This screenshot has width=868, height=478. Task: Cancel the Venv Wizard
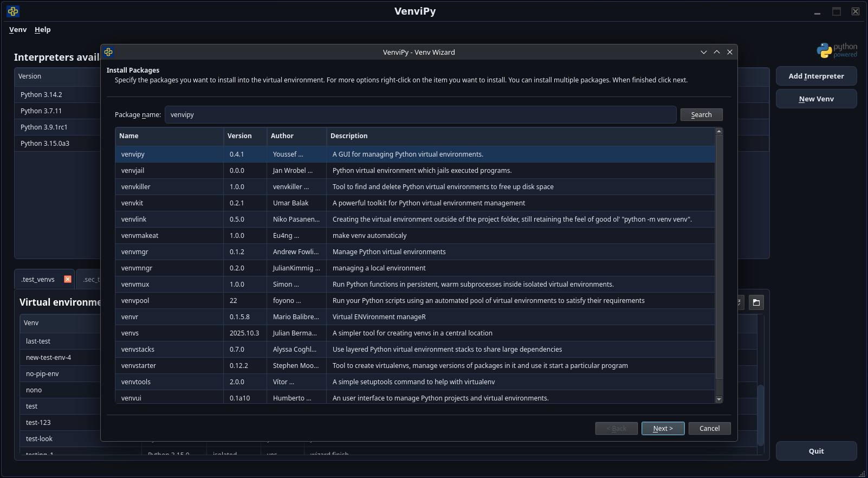pos(710,428)
